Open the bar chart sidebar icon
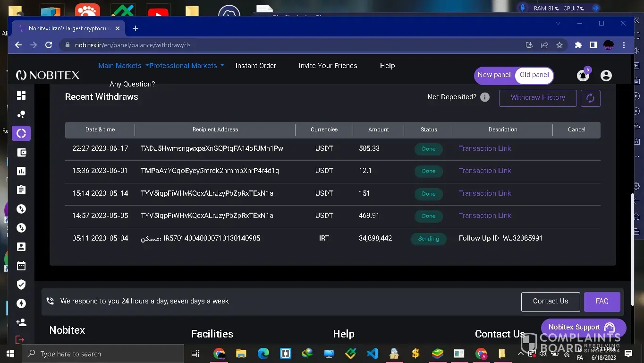644x363 pixels. tap(21, 171)
